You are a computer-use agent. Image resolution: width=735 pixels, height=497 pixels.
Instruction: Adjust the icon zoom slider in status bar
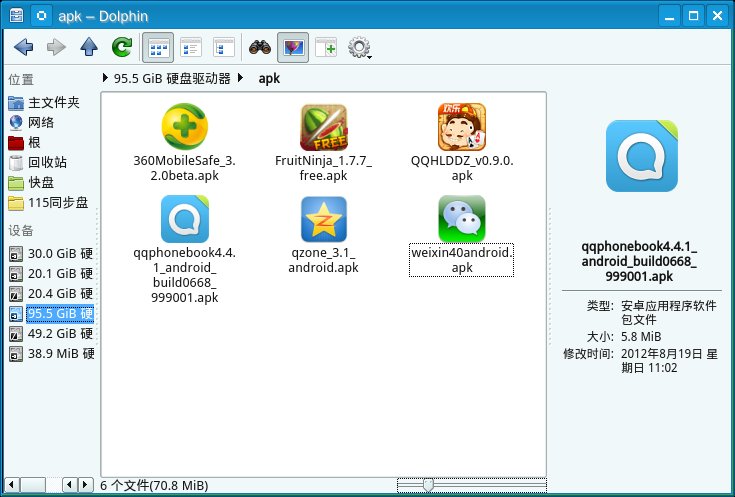tap(428, 485)
